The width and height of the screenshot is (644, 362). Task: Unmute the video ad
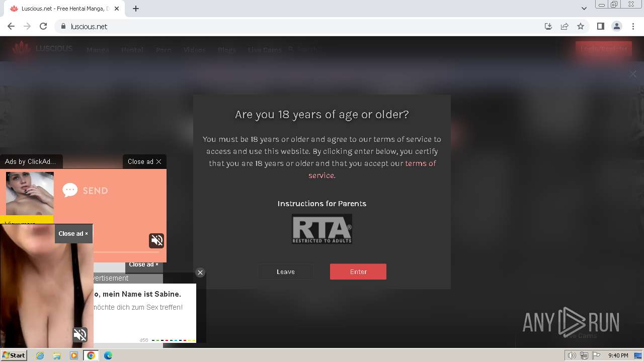point(80,334)
